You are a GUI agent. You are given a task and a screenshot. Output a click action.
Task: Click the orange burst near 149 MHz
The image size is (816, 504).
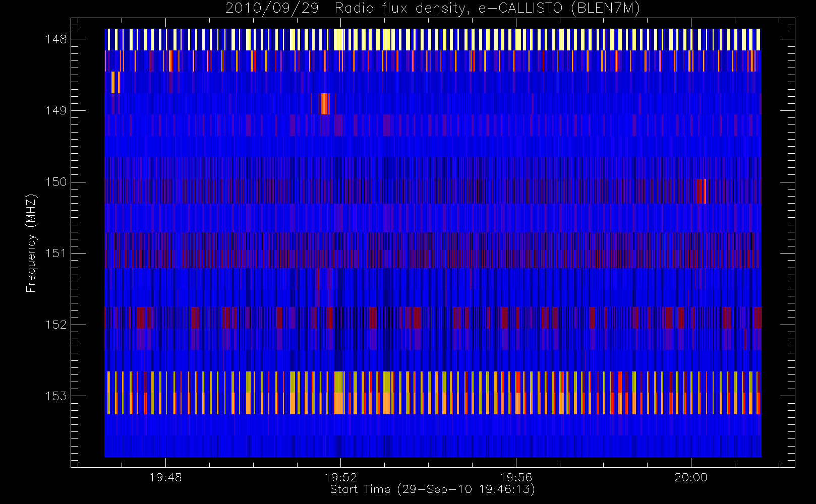325,104
